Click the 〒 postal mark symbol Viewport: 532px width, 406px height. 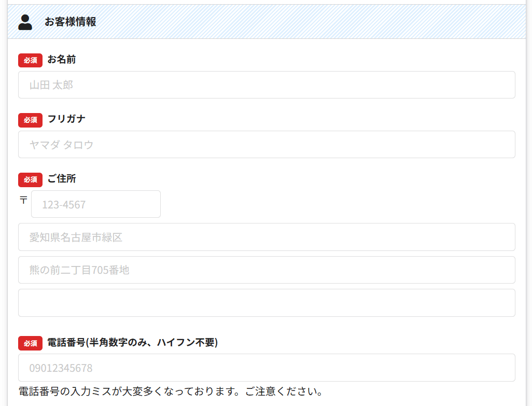point(23,200)
